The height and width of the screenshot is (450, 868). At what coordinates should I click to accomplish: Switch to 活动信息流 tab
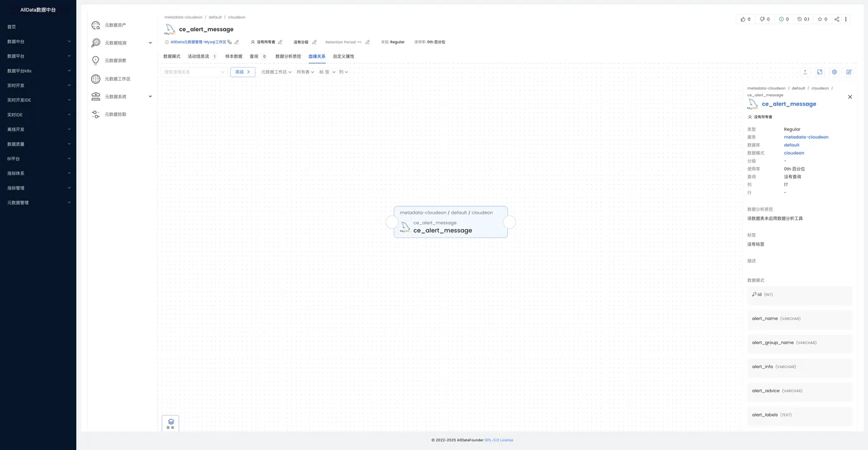(202, 56)
